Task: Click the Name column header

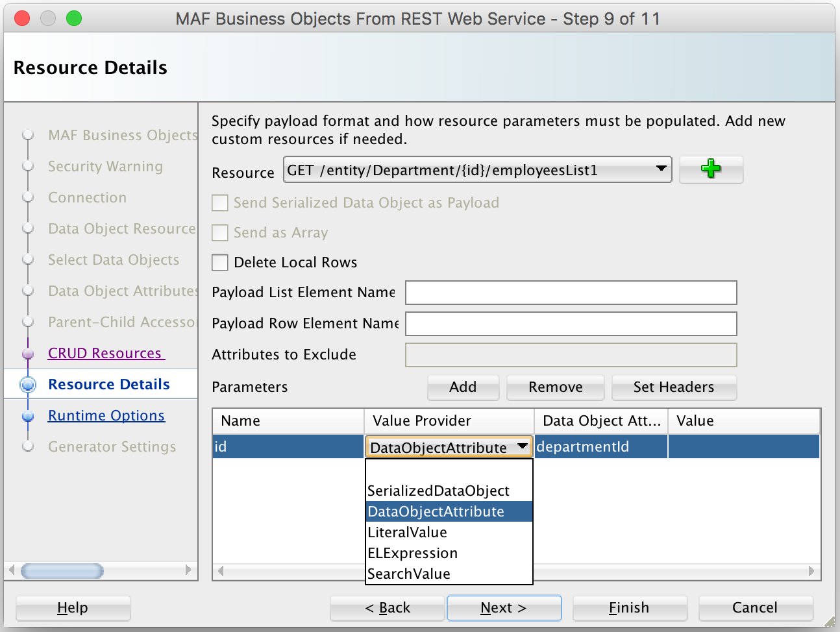Action: point(288,421)
